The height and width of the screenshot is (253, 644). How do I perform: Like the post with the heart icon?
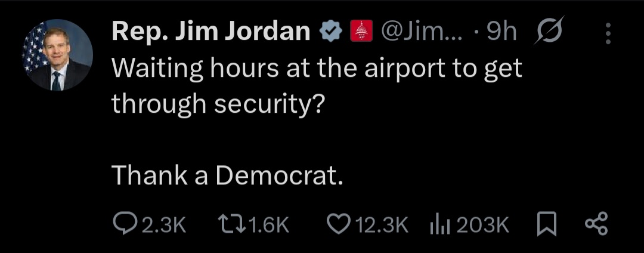pos(339,224)
